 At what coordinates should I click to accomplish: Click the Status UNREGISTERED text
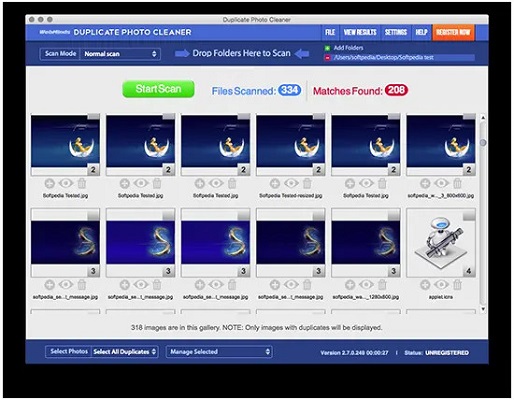[436, 353]
